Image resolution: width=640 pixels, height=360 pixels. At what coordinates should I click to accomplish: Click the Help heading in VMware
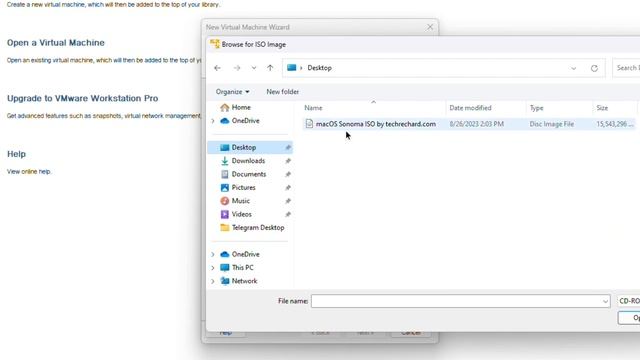(16, 154)
